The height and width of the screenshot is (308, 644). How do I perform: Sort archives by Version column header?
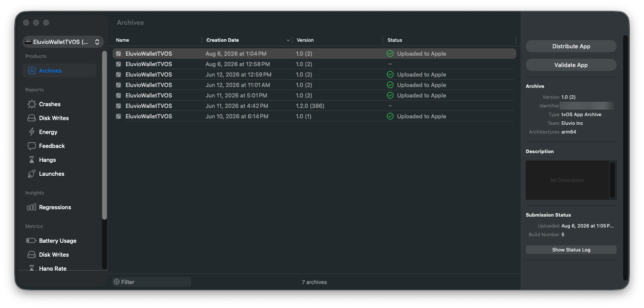[305, 40]
